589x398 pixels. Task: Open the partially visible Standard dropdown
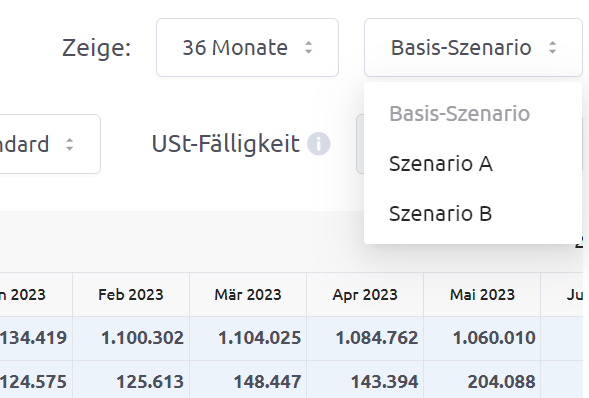coord(50,144)
